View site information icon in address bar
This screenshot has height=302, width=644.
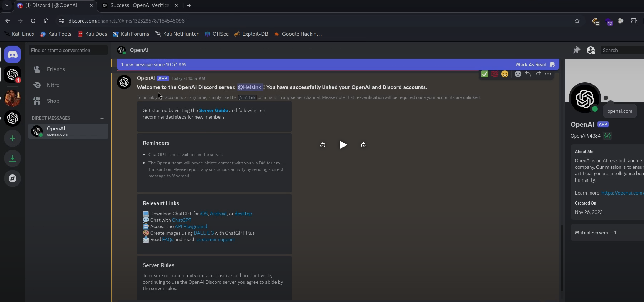(x=62, y=21)
